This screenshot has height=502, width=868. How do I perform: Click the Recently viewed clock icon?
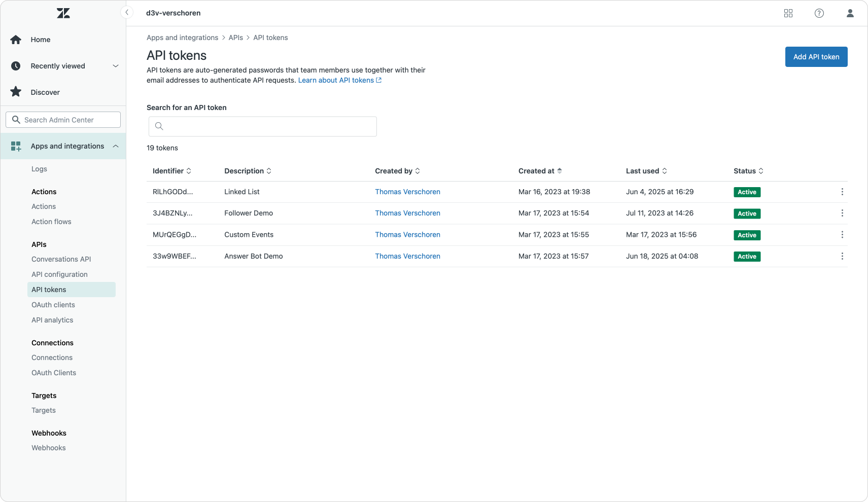(16, 66)
